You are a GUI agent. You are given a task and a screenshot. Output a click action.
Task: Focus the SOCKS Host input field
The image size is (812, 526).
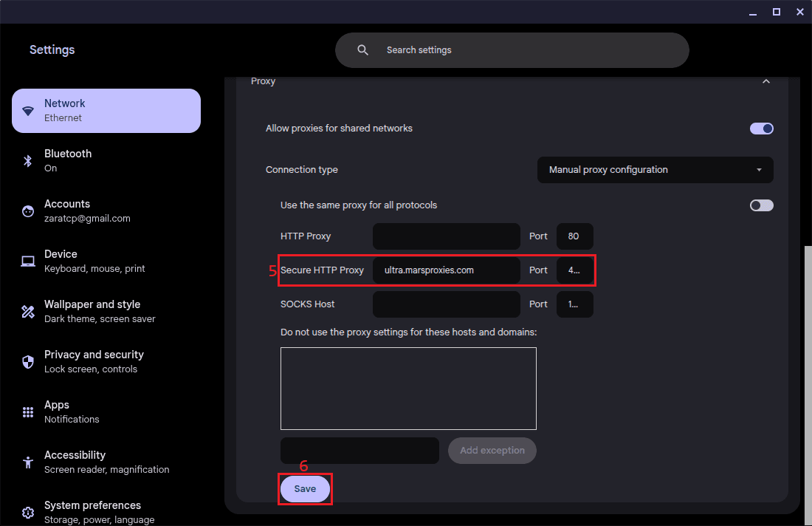pyautogui.click(x=446, y=304)
